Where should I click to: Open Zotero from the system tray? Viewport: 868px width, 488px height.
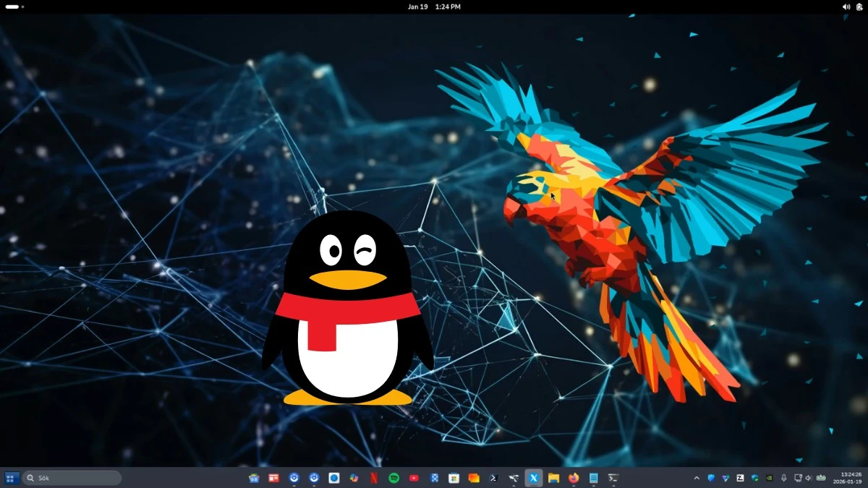(740, 478)
